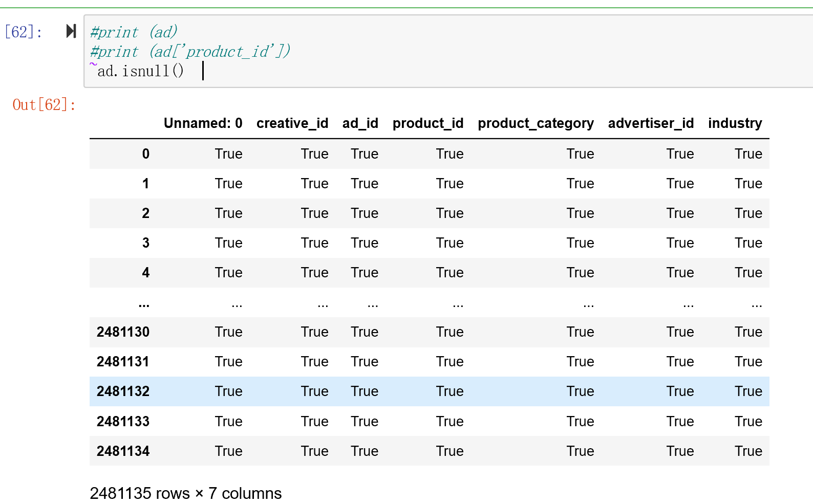Click the ellipsis under product_category column

point(589,306)
